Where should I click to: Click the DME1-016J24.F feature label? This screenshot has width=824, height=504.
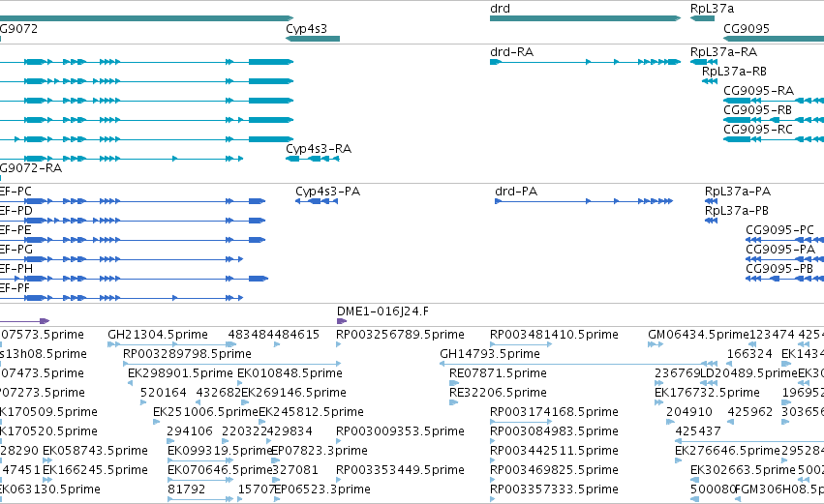tap(382, 311)
